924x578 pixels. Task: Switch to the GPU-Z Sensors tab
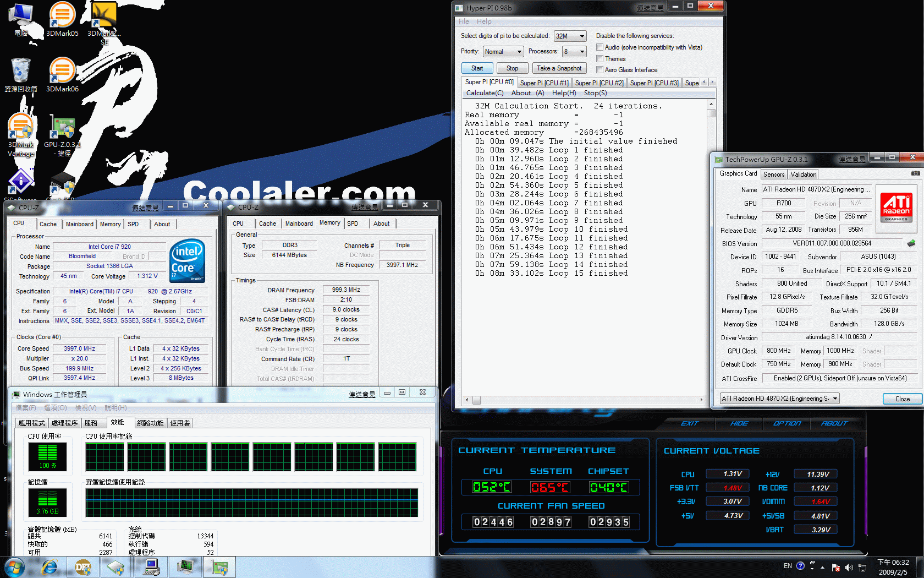pyautogui.click(x=774, y=175)
